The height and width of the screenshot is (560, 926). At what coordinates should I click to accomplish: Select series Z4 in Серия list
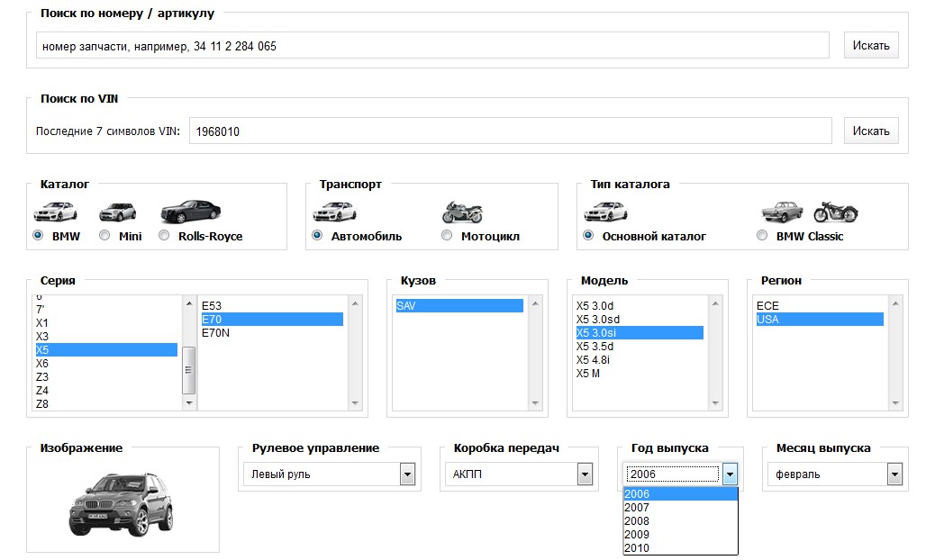pyautogui.click(x=106, y=391)
